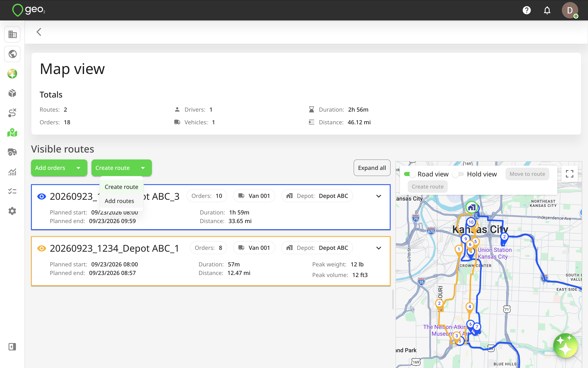The height and width of the screenshot is (368, 588).
Task: Click Move to route button on map
Action: pos(527,174)
